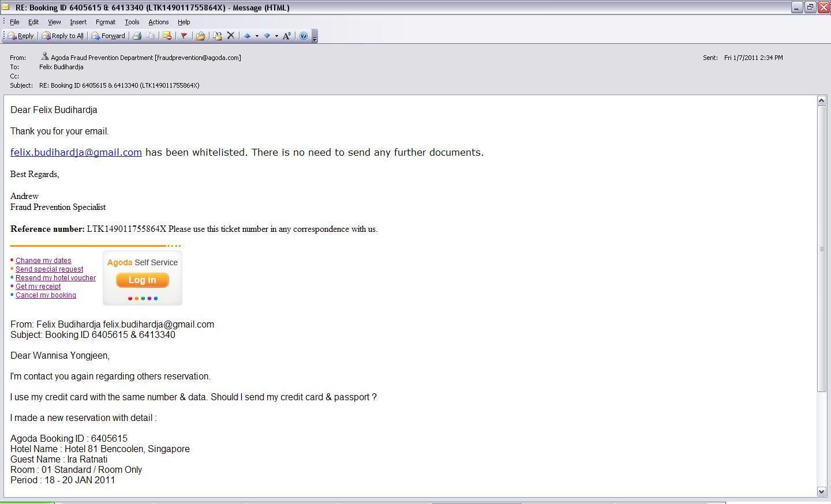Open the Format menu

tap(106, 22)
